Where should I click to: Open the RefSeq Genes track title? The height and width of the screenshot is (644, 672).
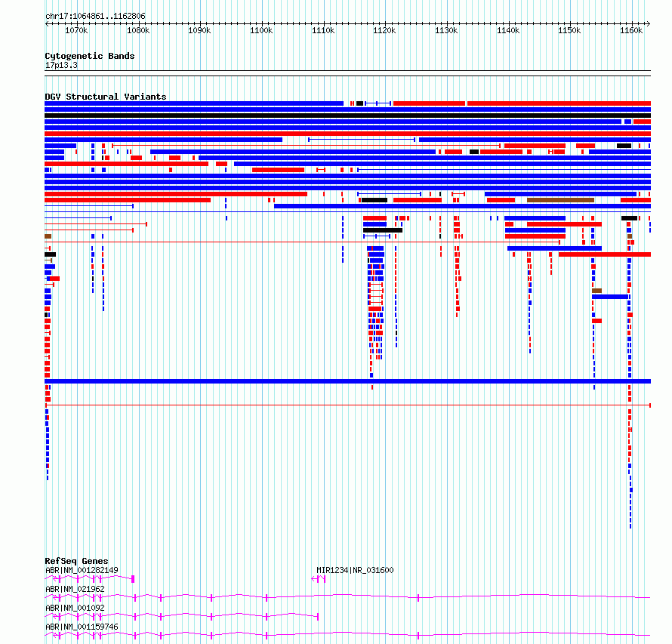76,561
